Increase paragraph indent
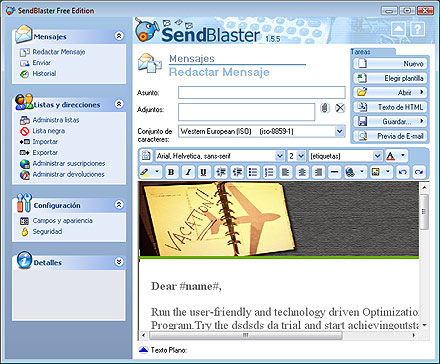Image resolution: width=440 pixels, height=364 pixels. pos(237,172)
